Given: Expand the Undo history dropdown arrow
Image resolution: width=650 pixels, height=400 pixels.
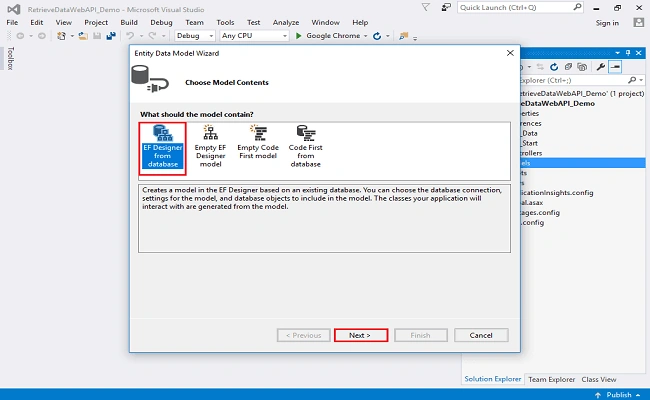Looking at the screenshot, I should click(x=141, y=36).
